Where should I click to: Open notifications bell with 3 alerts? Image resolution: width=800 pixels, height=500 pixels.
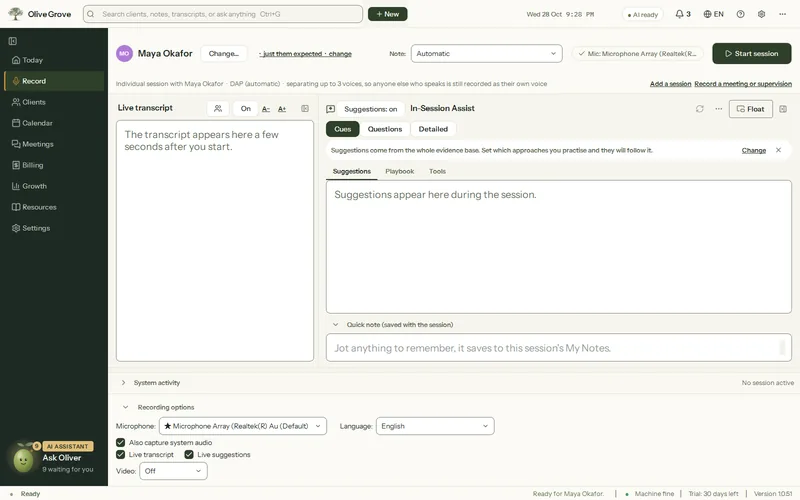(683, 14)
